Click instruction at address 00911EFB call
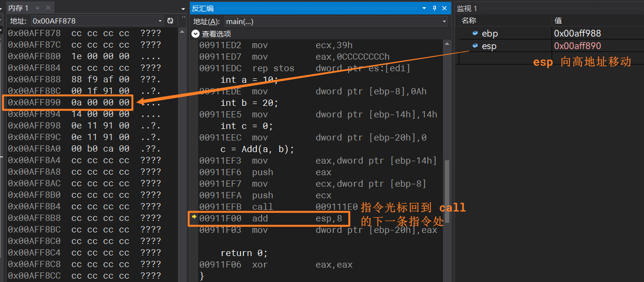 279,206
